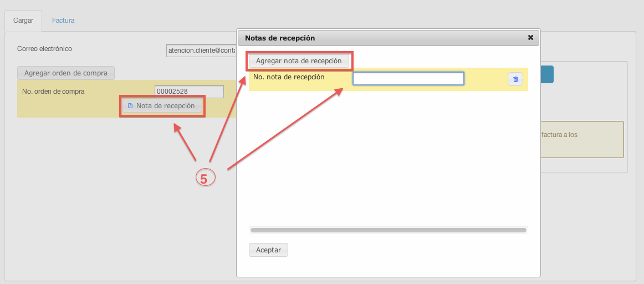Focus the No. nota de recepción field
This screenshot has height=284, width=644.
[x=408, y=79]
